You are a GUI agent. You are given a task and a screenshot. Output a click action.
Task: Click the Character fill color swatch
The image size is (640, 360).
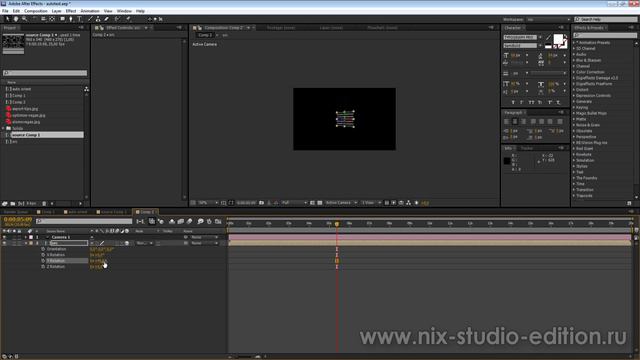pos(558,39)
